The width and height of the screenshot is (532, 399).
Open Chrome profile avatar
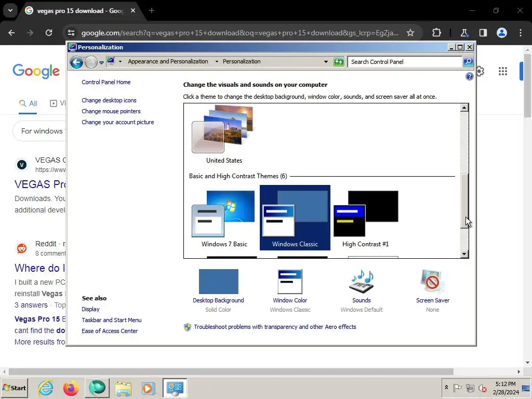tap(502, 33)
